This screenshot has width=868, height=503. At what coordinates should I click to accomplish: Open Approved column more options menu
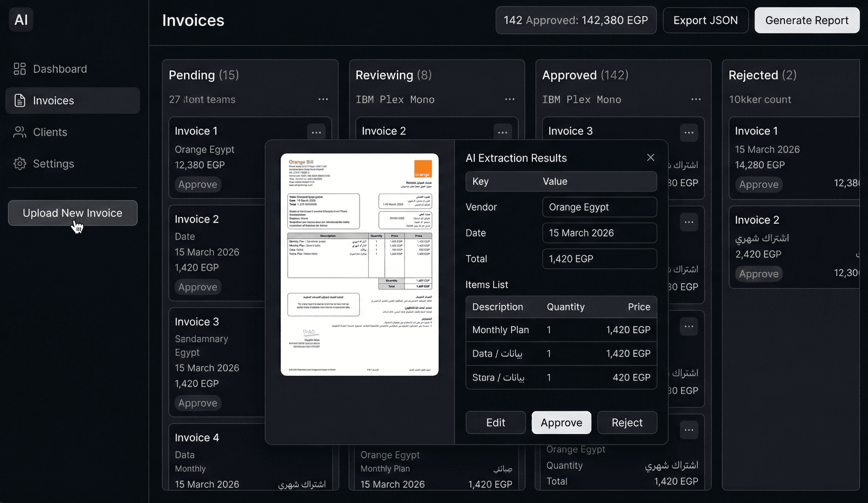pyautogui.click(x=696, y=99)
